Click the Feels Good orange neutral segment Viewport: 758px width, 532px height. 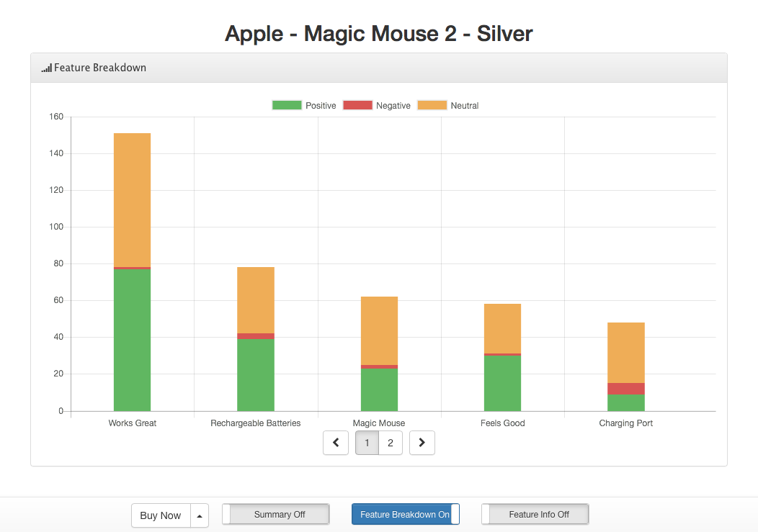[503, 328]
